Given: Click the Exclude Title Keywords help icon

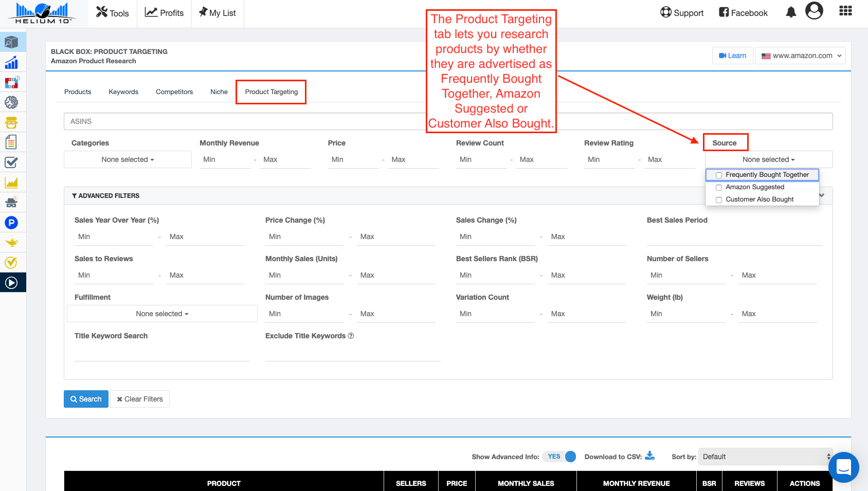Looking at the screenshot, I should pos(351,336).
